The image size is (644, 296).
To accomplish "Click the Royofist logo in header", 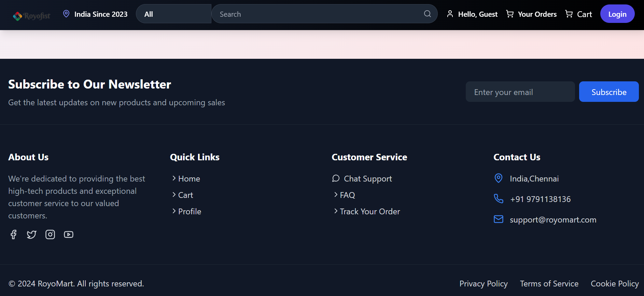I will (31, 16).
